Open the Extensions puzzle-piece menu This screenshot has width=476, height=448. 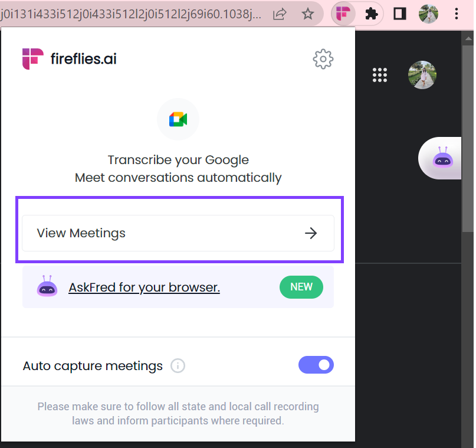click(x=371, y=14)
